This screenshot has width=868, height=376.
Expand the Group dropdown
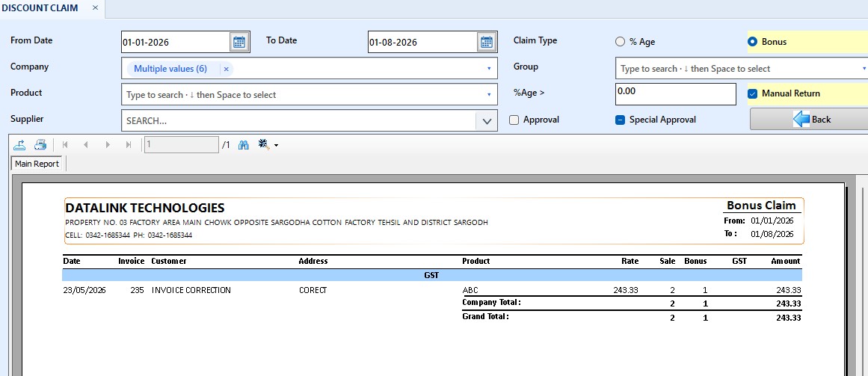(x=864, y=69)
